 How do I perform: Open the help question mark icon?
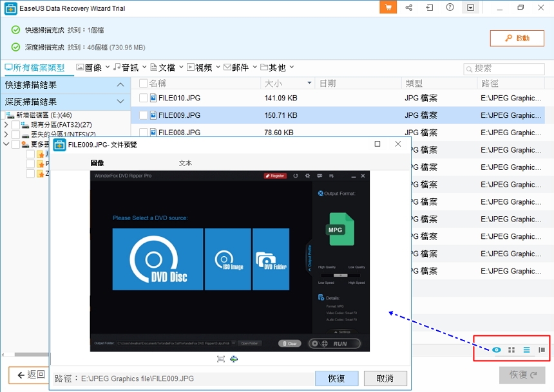point(450,8)
